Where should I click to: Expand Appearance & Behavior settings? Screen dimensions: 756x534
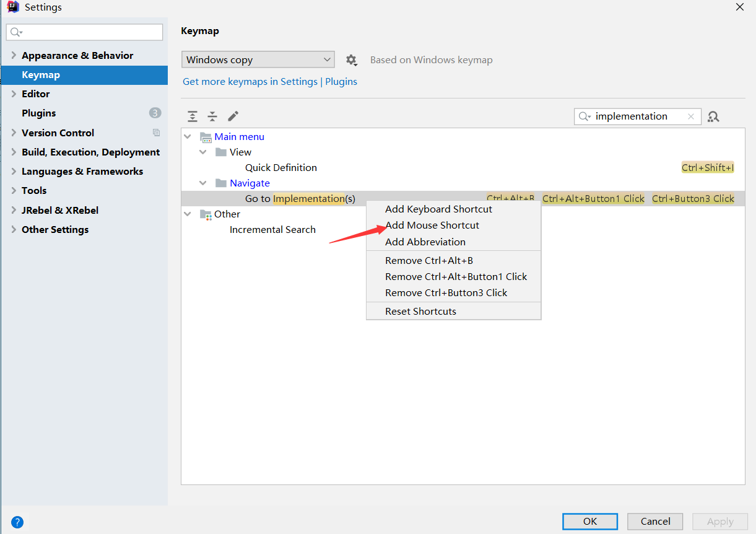[14, 55]
